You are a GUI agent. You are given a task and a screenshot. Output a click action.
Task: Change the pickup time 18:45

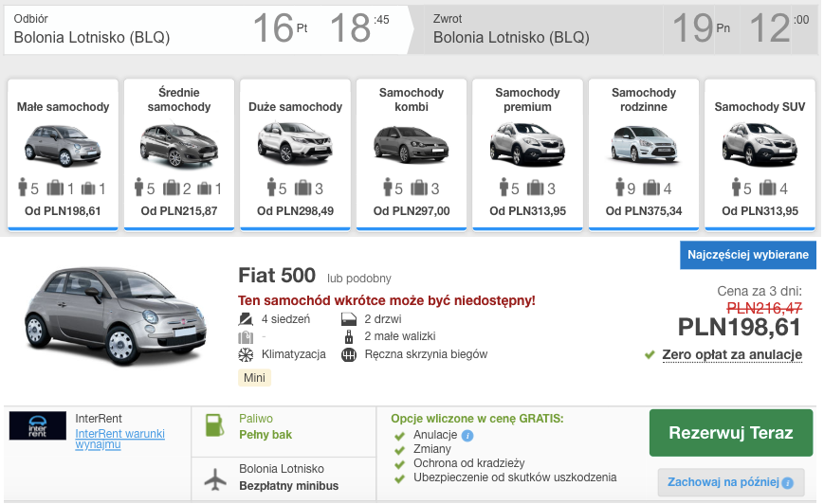pyautogui.click(x=360, y=28)
